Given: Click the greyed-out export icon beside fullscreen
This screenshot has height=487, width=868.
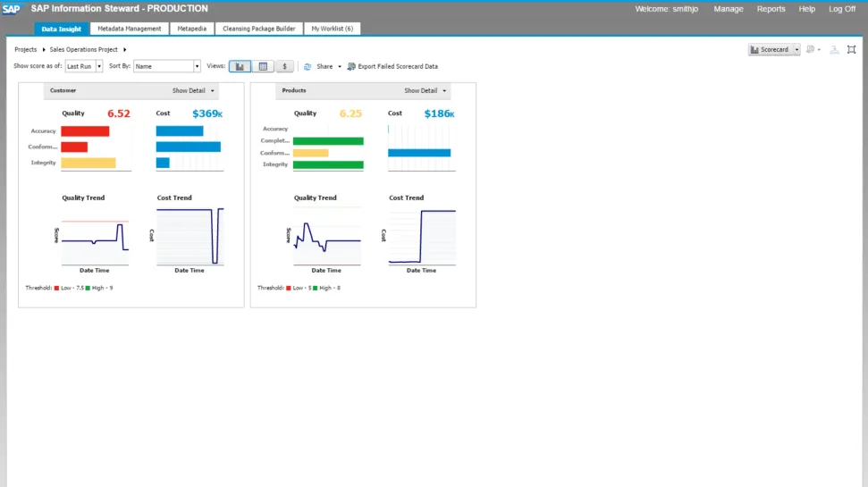Looking at the screenshot, I should [834, 50].
